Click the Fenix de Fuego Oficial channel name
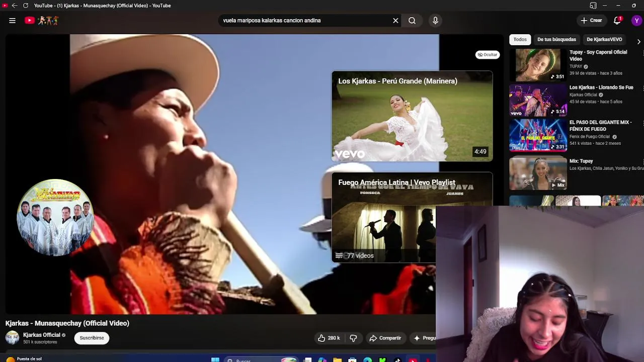 (589, 137)
